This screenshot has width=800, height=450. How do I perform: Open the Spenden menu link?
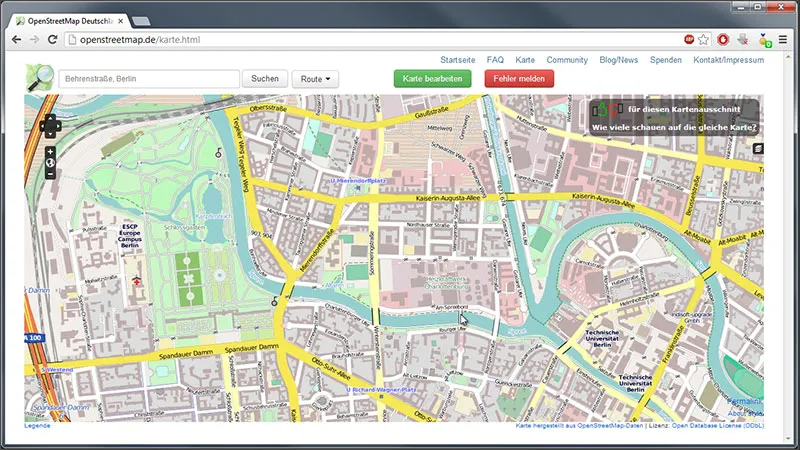(x=665, y=60)
